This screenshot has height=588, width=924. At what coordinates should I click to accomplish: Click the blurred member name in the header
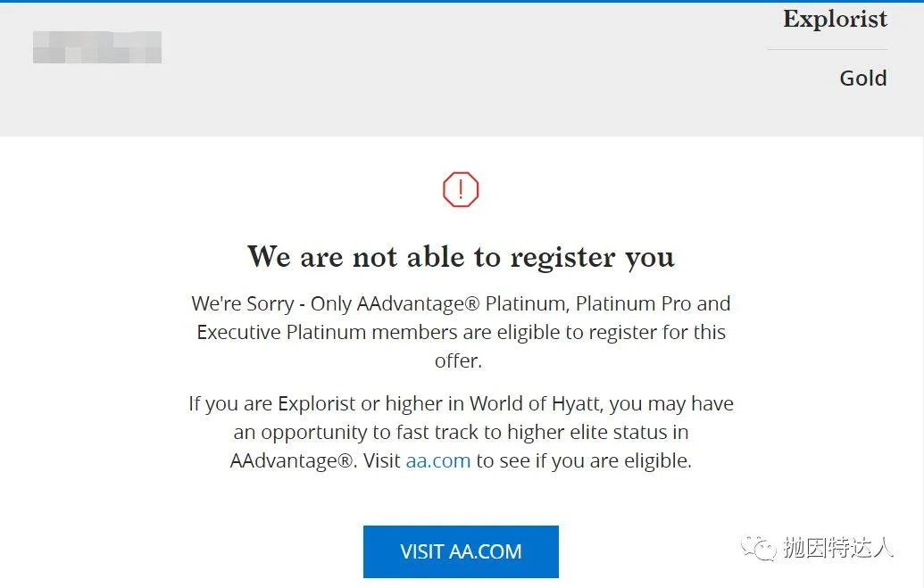pos(97,47)
